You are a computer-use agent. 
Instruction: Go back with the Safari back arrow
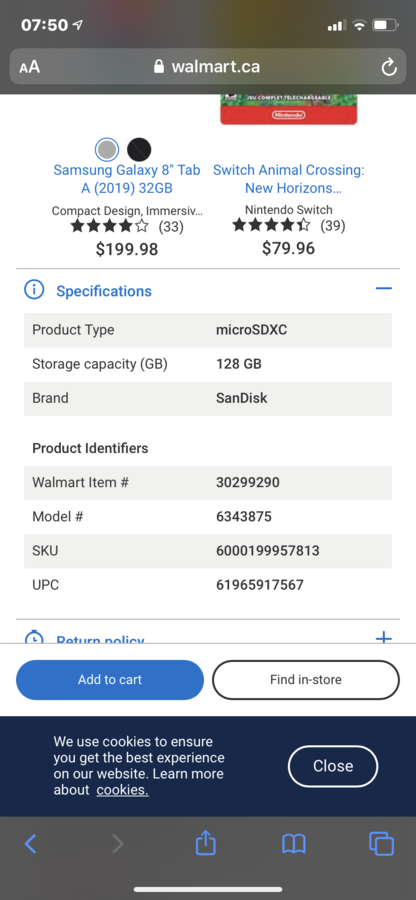30,844
